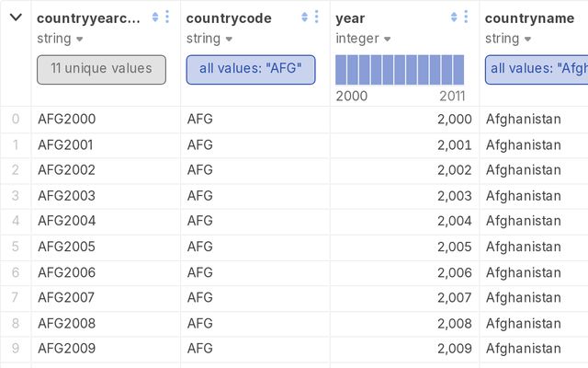Click the year histogram chart
Image resolution: width=588 pixels, height=368 pixels.
pyautogui.click(x=400, y=70)
